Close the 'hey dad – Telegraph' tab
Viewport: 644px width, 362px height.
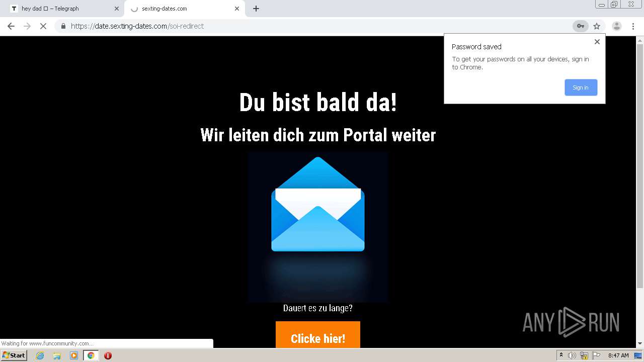(116, 9)
